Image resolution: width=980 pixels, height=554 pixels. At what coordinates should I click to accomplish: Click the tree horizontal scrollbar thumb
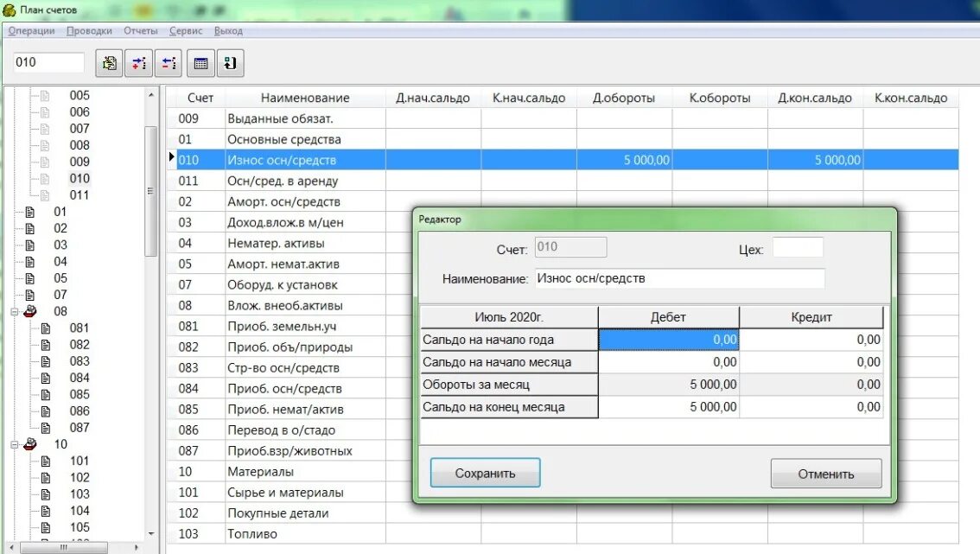pyautogui.click(x=63, y=547)
